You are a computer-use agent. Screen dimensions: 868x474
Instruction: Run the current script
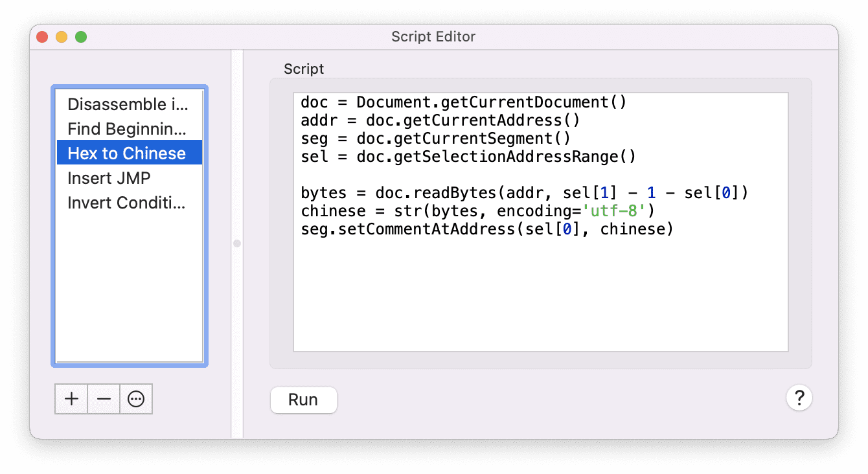tap(303, 400)
